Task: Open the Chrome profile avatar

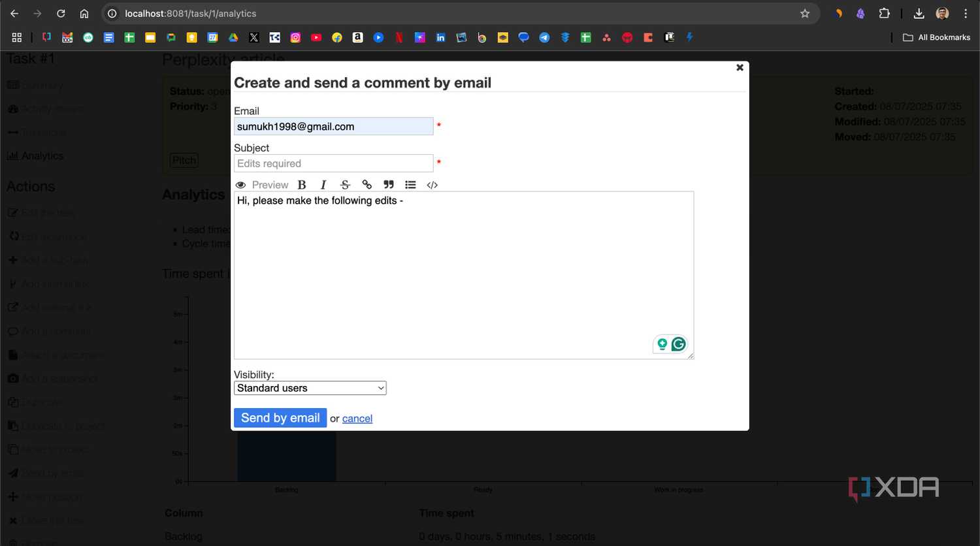Action: coord(942,13)
